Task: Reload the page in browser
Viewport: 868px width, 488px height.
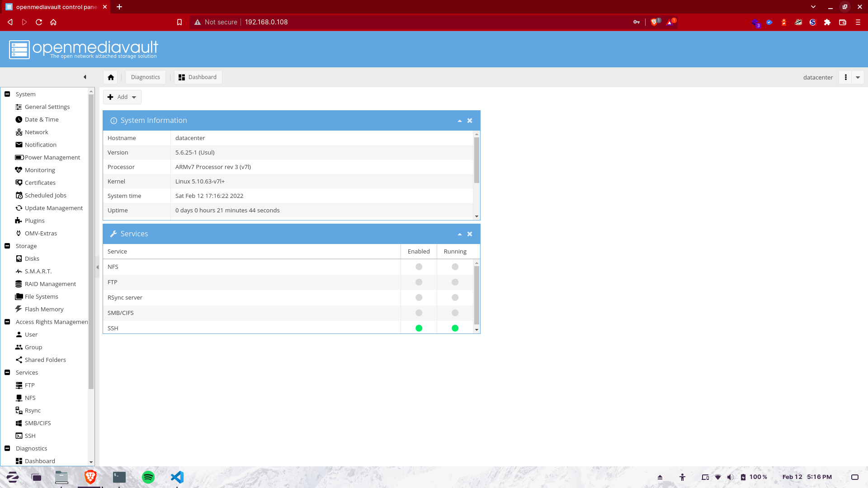Action: 39,22
